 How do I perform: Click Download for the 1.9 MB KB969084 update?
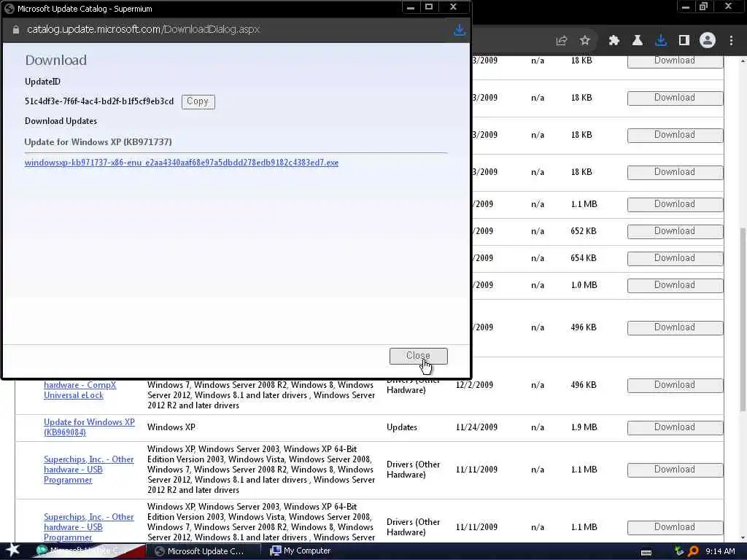pyautogui.click(x=675, y=427)
